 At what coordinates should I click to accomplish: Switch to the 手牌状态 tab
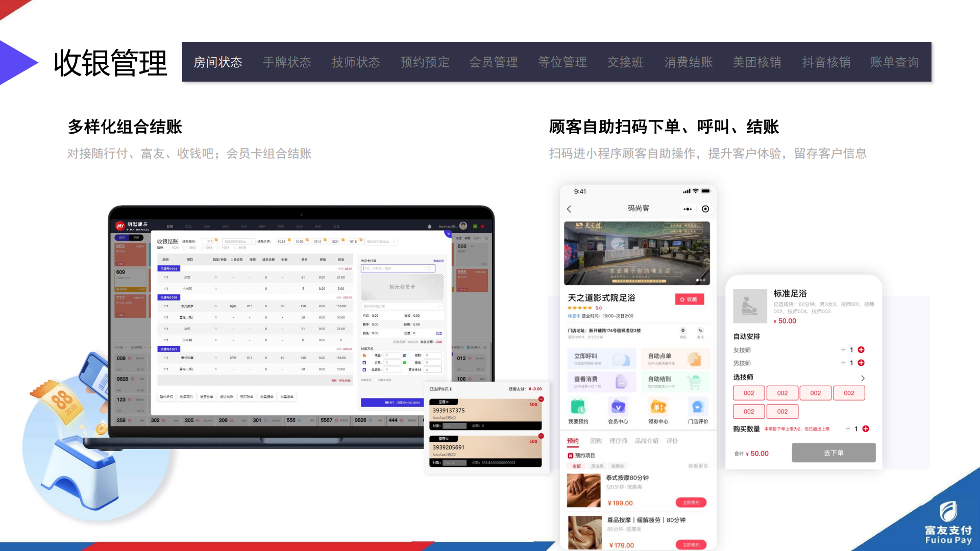click(287, 62)
